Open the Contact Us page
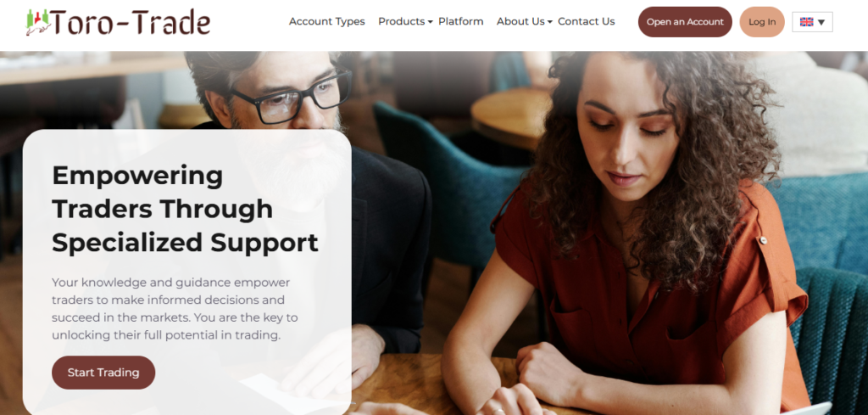 587,21
